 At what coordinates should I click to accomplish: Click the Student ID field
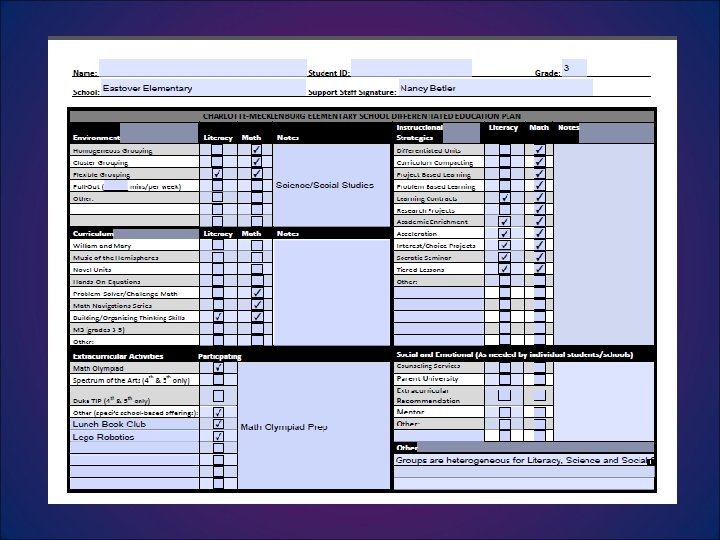[x=411, y=68]
